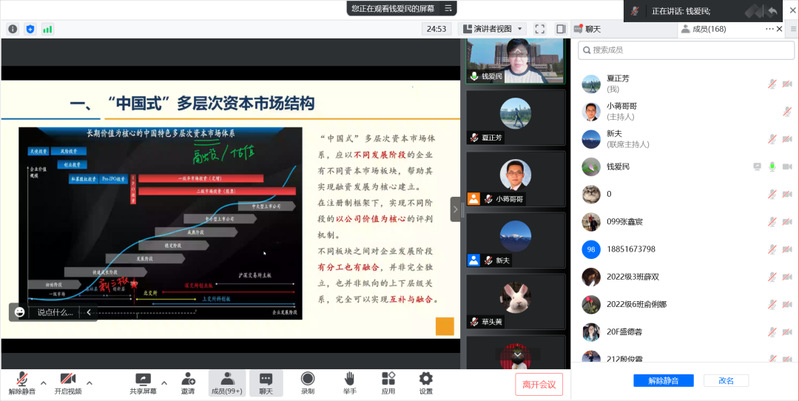Screen dimensions: 799x401
Task: Expand audio options arrow beside 解除静音
Action: (43, 379)
